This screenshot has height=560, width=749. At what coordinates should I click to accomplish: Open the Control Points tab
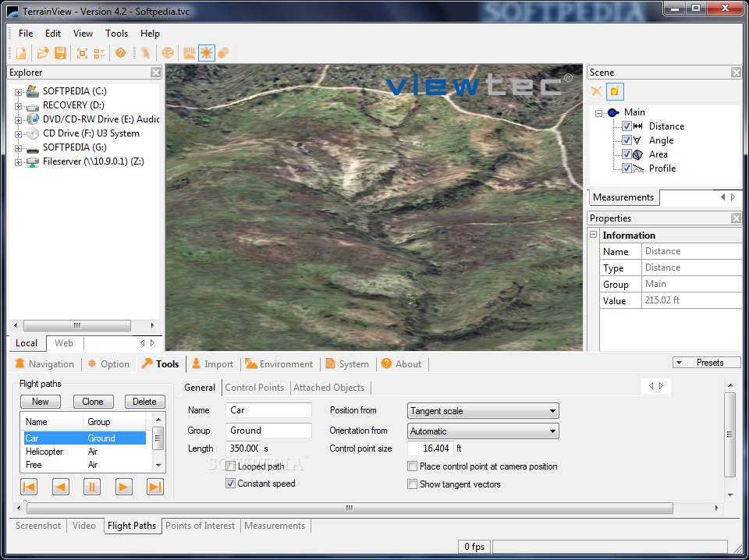coord(254,388)
